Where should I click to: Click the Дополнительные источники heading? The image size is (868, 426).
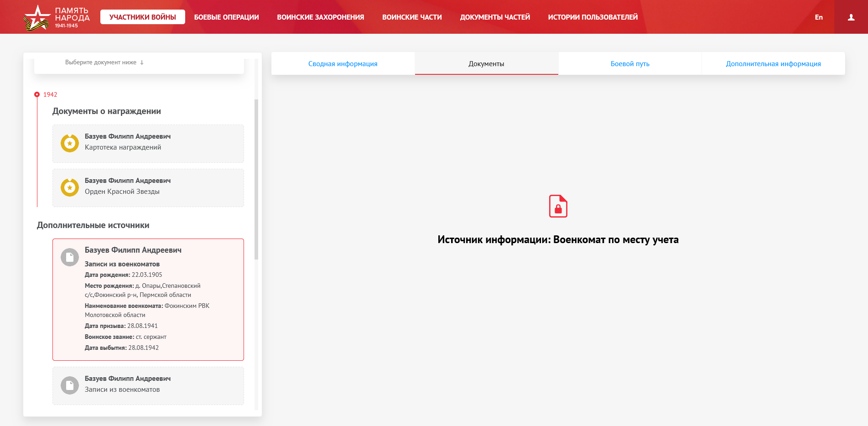93,225
